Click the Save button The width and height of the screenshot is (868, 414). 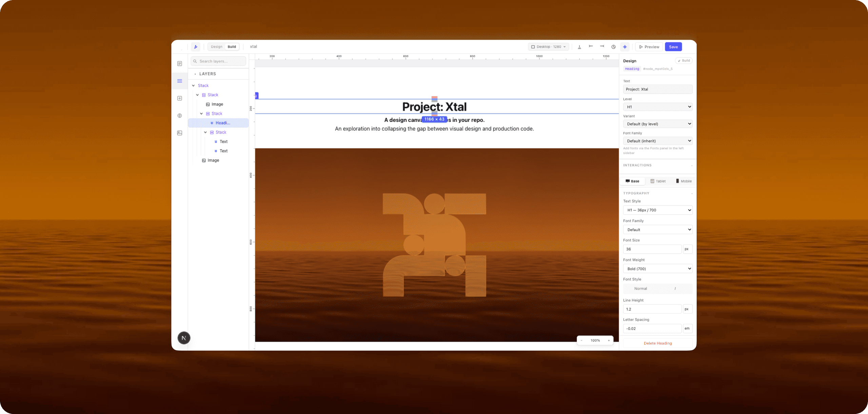coord(673,47)
